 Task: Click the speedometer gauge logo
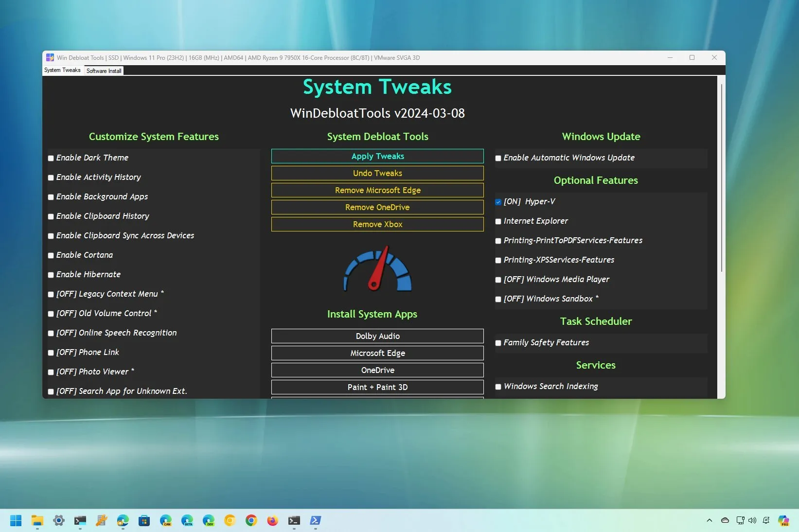[378, 268]
